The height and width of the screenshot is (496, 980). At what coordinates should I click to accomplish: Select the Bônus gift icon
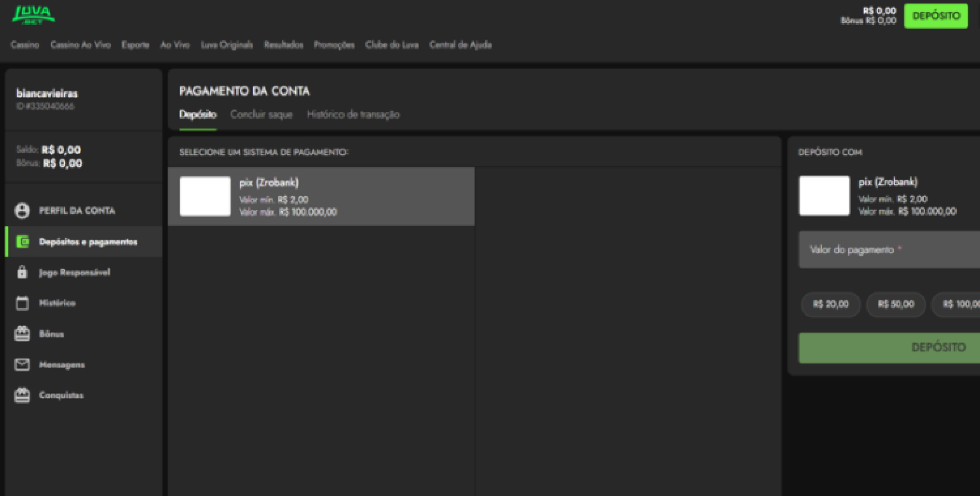[x=21, y=334]
